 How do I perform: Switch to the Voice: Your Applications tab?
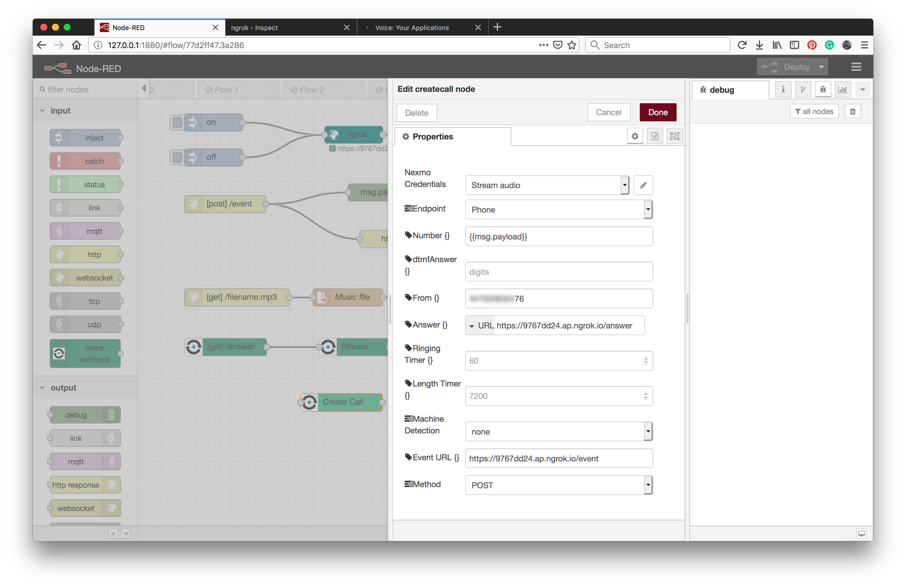[x=423, y=27]
